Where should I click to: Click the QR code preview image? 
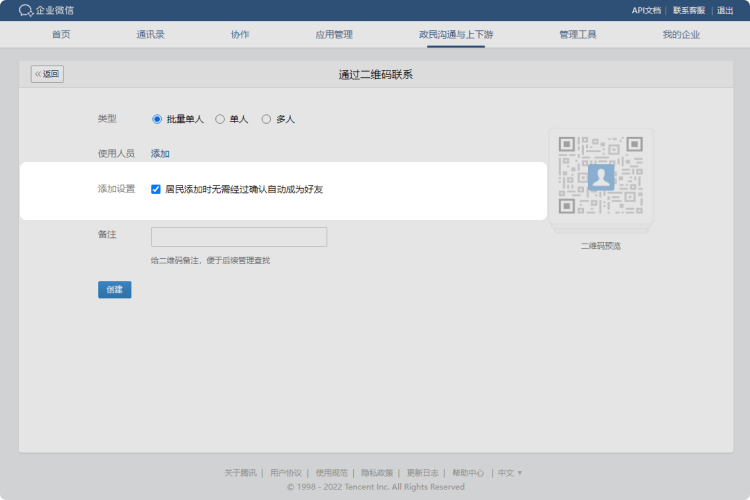[x=601, y=176]
